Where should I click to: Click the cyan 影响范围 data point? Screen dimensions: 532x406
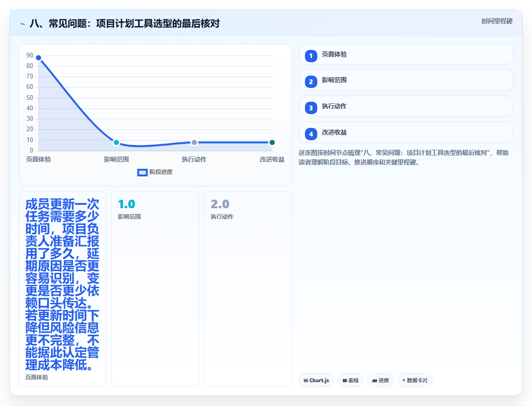click(x=116, y=142)
